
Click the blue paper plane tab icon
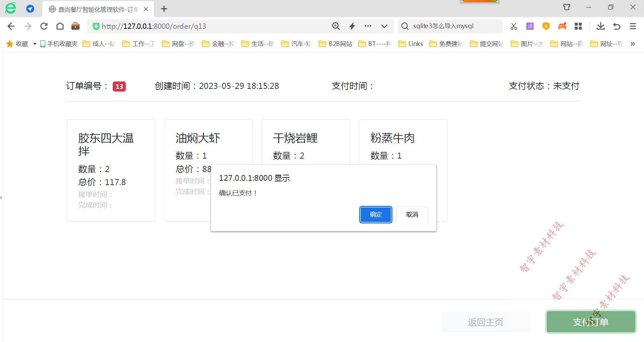pos(30,9)
